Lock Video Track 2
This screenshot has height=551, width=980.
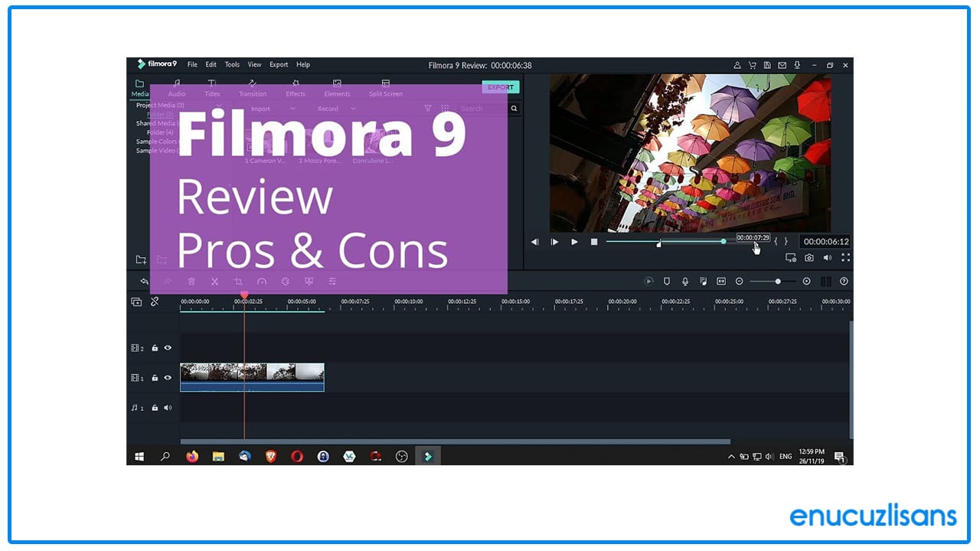(155, 348)
